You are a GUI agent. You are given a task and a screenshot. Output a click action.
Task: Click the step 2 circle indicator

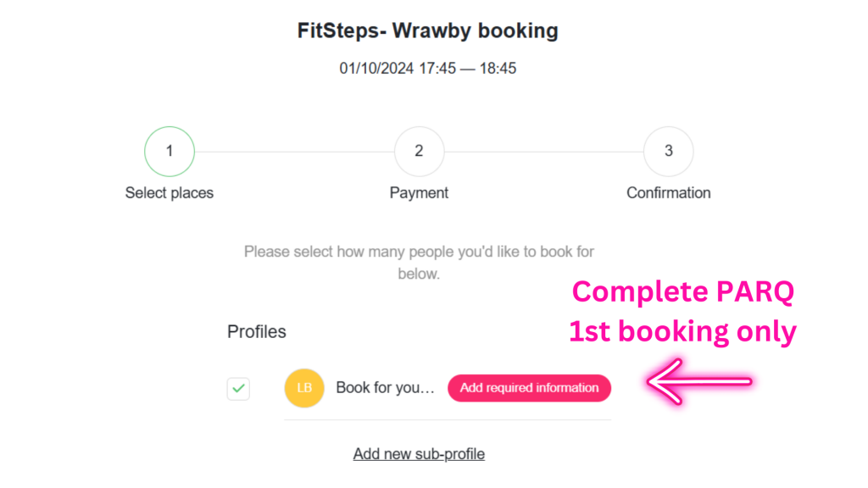[x=419, y=152]
